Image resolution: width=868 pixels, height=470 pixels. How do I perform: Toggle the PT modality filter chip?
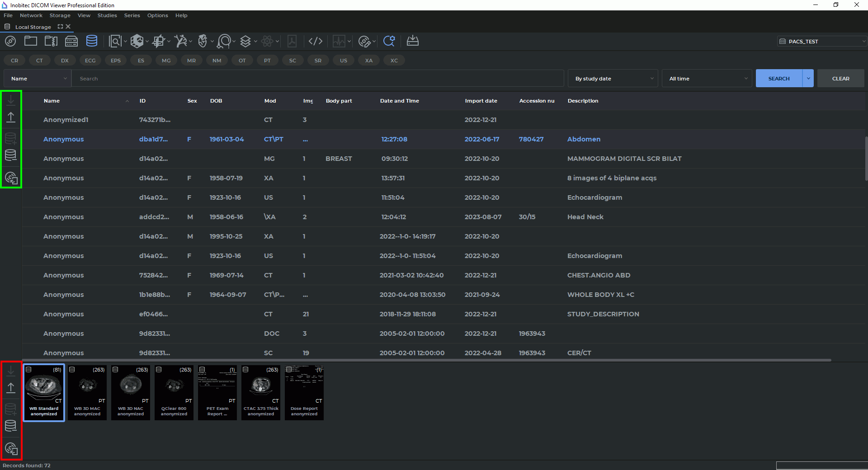(x=268, y=61)
